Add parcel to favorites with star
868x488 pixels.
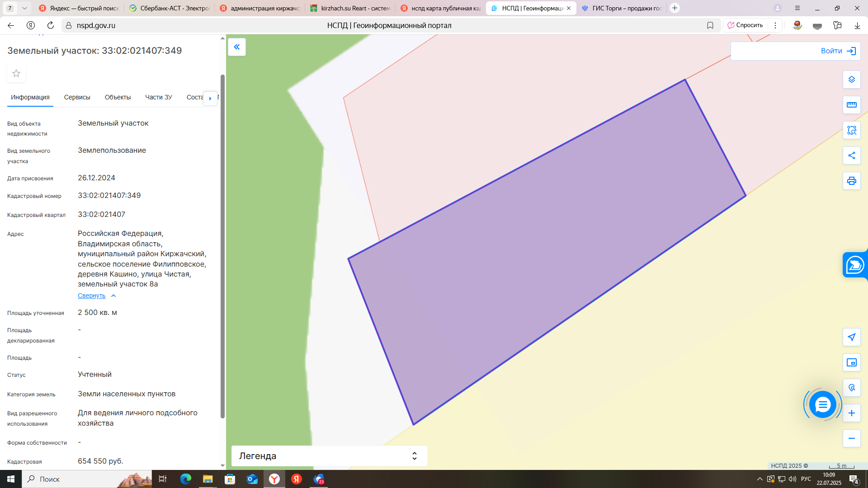coord(16,73)
